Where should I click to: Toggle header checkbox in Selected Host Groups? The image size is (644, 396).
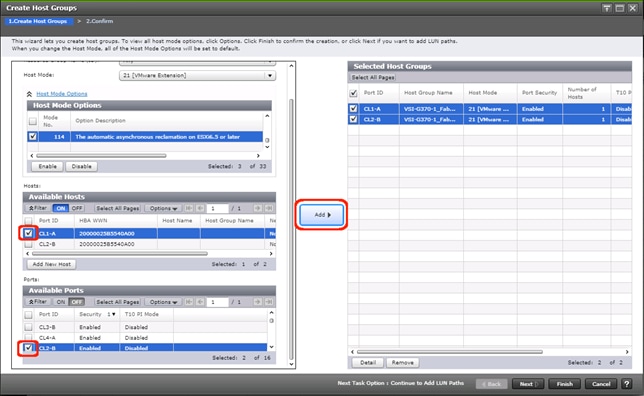point(353,93)
